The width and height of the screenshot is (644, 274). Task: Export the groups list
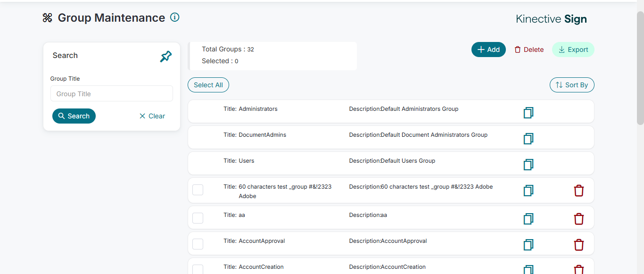[573, 50]
